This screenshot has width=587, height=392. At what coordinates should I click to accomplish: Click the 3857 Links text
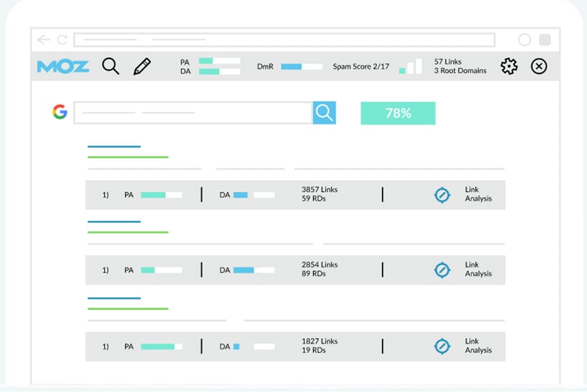click(x=320, y=190)
